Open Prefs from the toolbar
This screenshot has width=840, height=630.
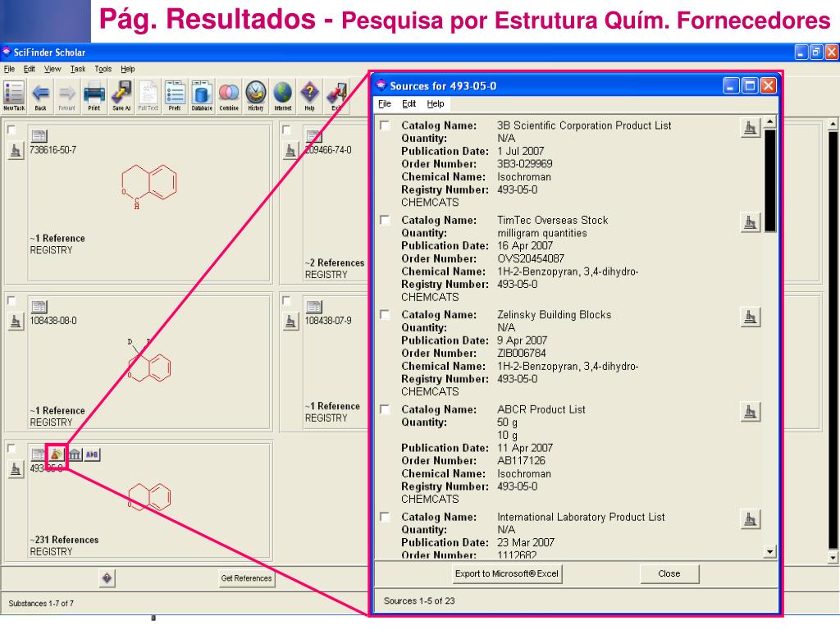[176, 96]
